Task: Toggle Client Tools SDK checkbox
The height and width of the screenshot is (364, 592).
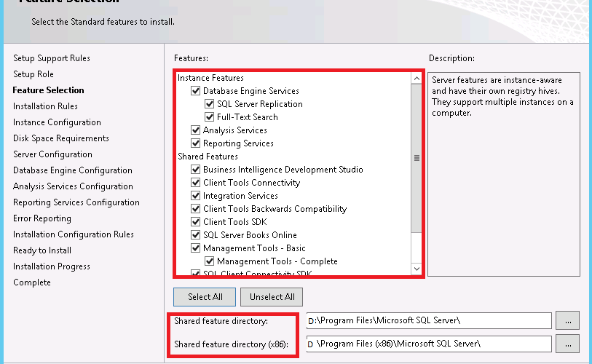Action: tap(196, 221)
